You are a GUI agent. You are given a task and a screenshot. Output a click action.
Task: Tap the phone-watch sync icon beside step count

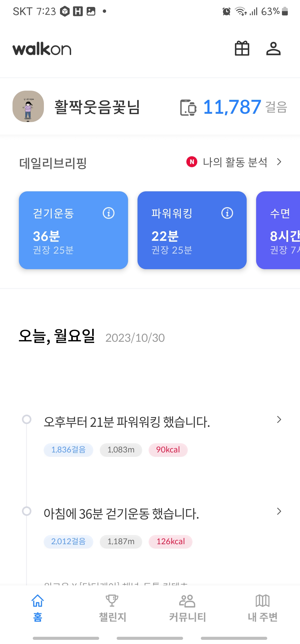pos(188,107)
